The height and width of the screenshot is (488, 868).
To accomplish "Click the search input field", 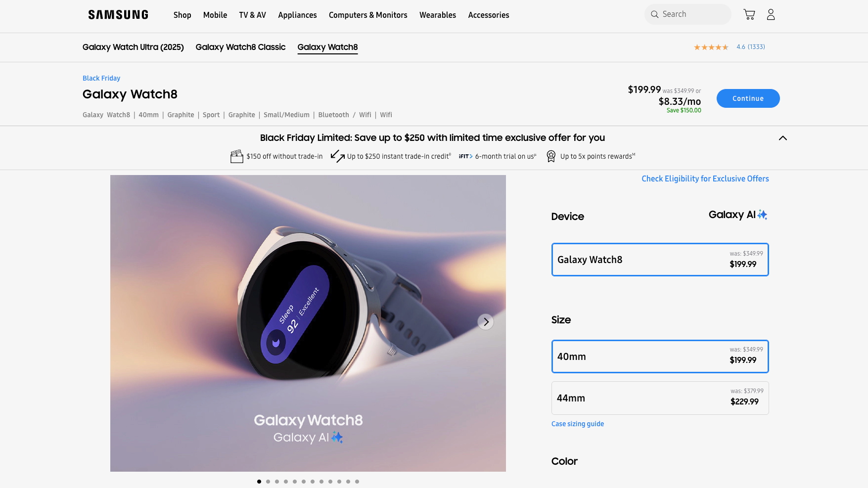I will pyautogui.click(x=692, y=14).
